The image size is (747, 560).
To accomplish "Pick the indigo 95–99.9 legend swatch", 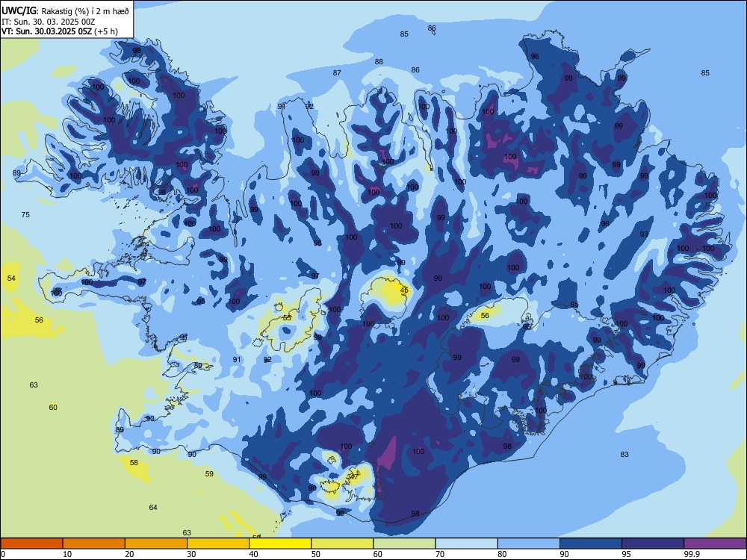I will [x=653, y=544].
